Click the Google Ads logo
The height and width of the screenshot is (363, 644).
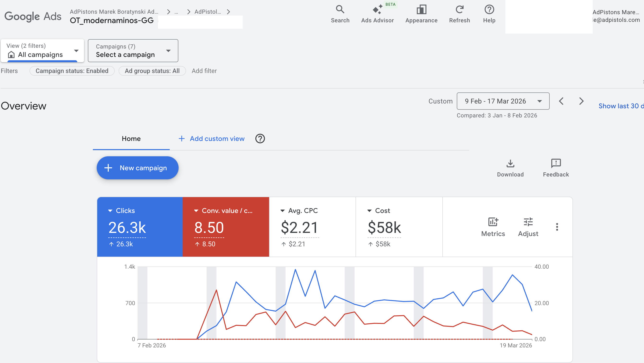33,16
